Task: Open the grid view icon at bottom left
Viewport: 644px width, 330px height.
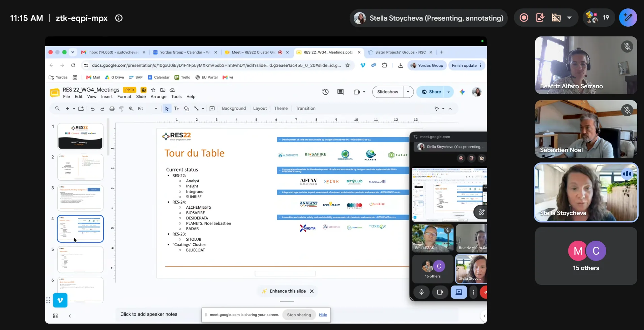Action: (x=55, y=316)
